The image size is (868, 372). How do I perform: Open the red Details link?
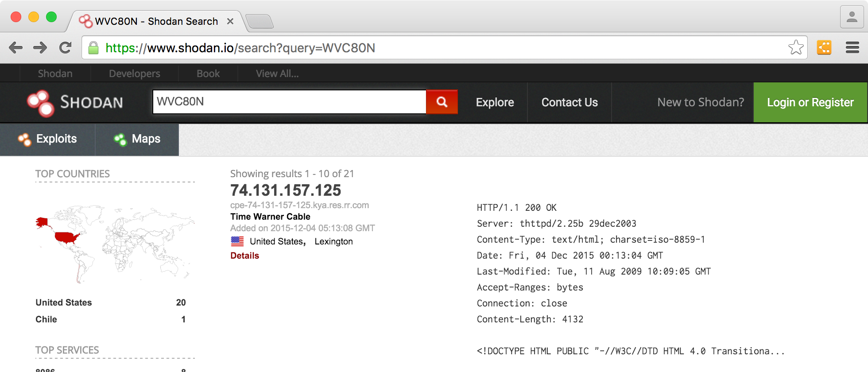[244, 256]
